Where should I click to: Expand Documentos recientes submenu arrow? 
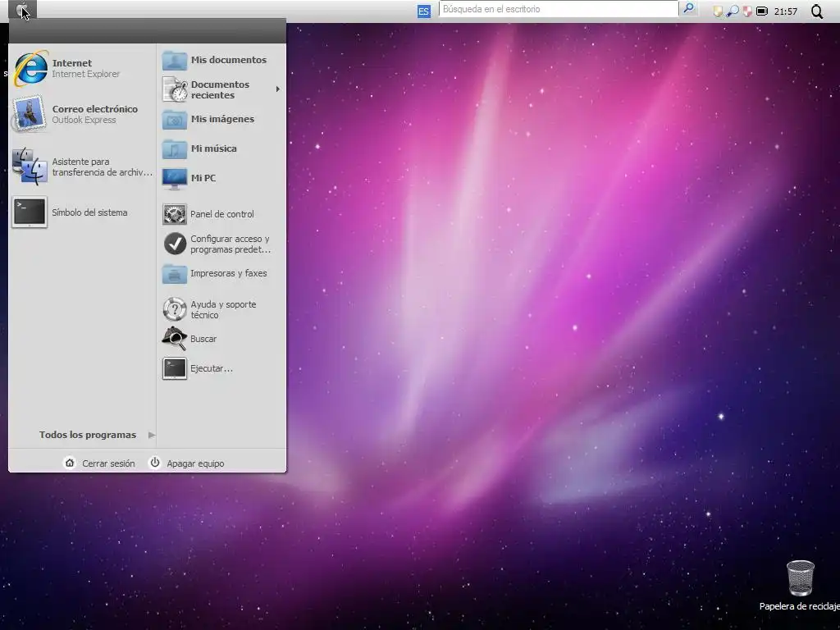click(x=278, y=89)
